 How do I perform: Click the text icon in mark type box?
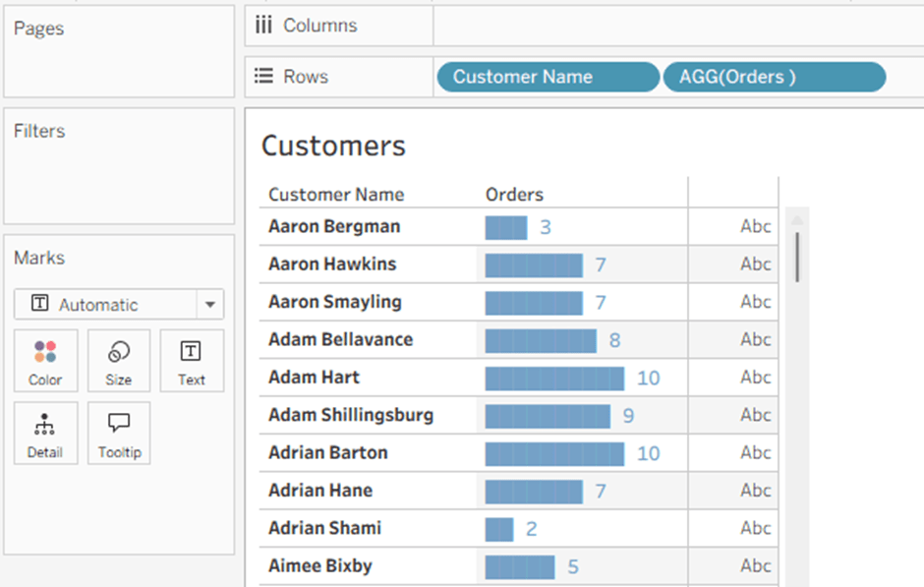(x=39, y=305)
